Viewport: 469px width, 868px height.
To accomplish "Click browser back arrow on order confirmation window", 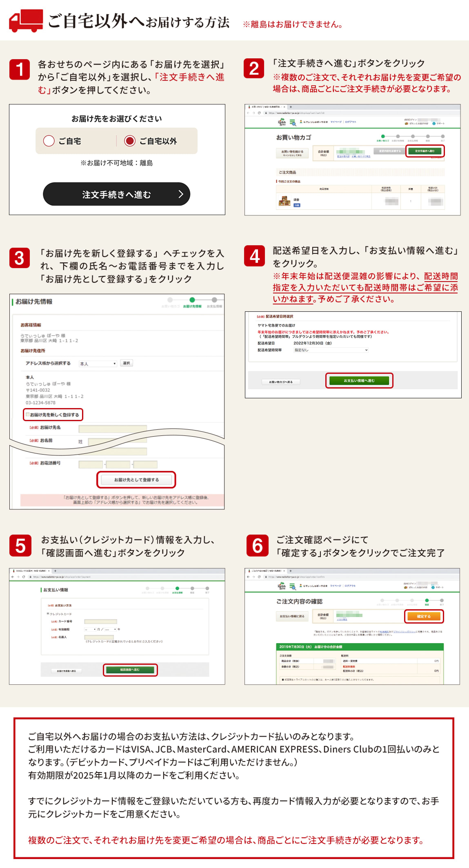I will (248, 577).
